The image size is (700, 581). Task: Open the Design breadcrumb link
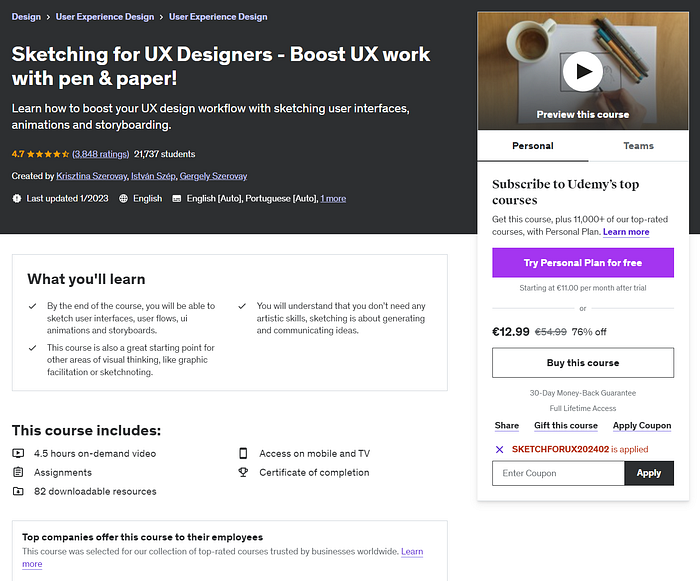(x=26, y=17)
